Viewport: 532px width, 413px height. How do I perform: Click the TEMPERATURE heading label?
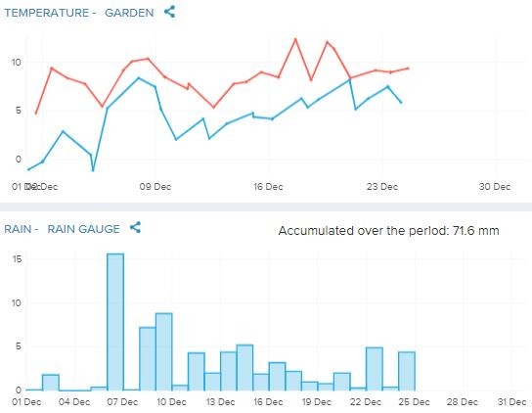(47, 13)
